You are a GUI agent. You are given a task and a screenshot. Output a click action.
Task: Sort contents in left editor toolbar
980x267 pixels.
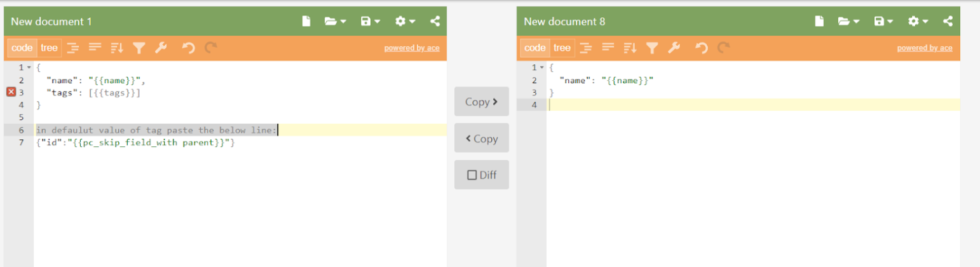117,48
